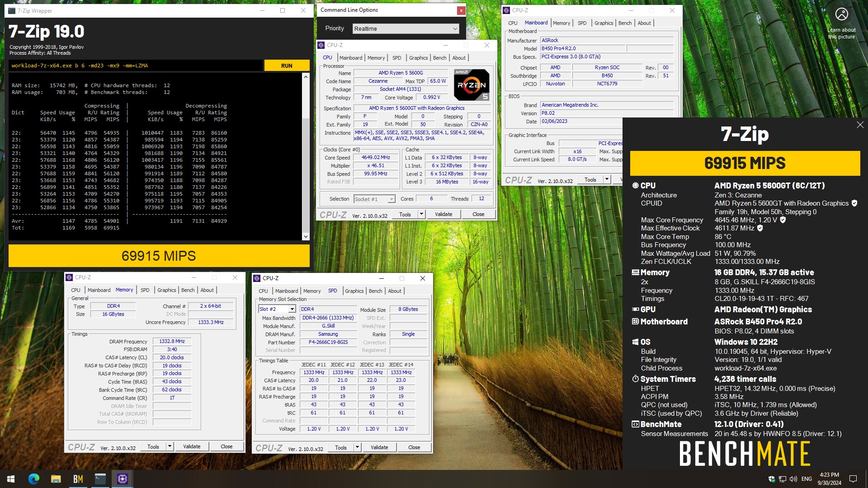
Task: Click Close in the CPU-Z SPD window
Action: click(x=414, y=447)
